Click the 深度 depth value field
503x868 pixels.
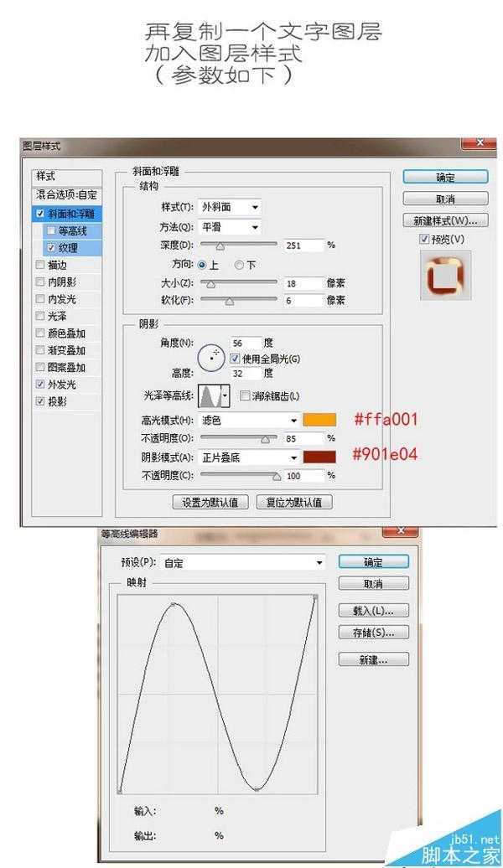303,245
